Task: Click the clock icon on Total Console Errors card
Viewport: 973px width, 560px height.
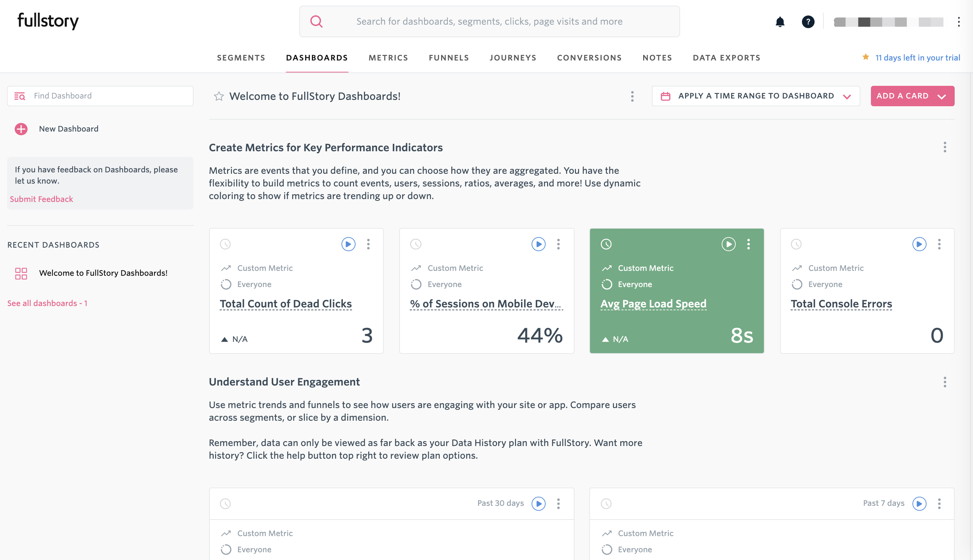Action: (796, 244)
